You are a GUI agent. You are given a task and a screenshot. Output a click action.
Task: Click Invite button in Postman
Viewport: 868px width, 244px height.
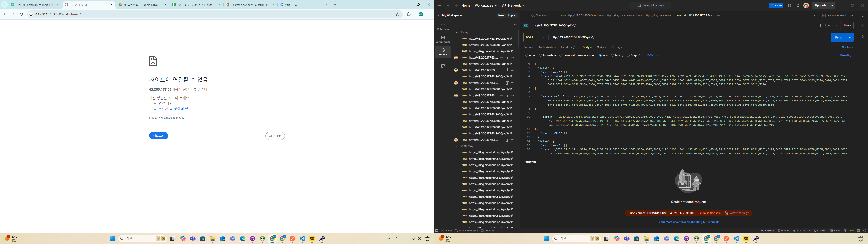pos(776,5)
